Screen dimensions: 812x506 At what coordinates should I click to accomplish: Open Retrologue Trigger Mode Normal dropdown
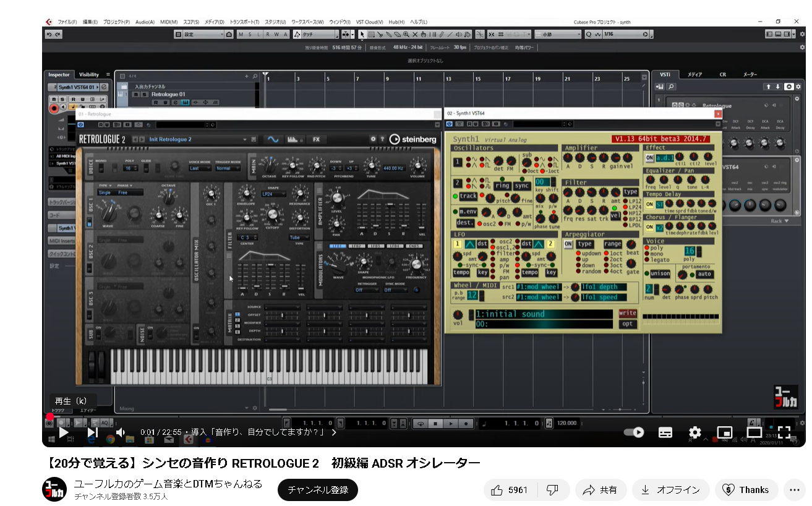[x=227, y=168]
